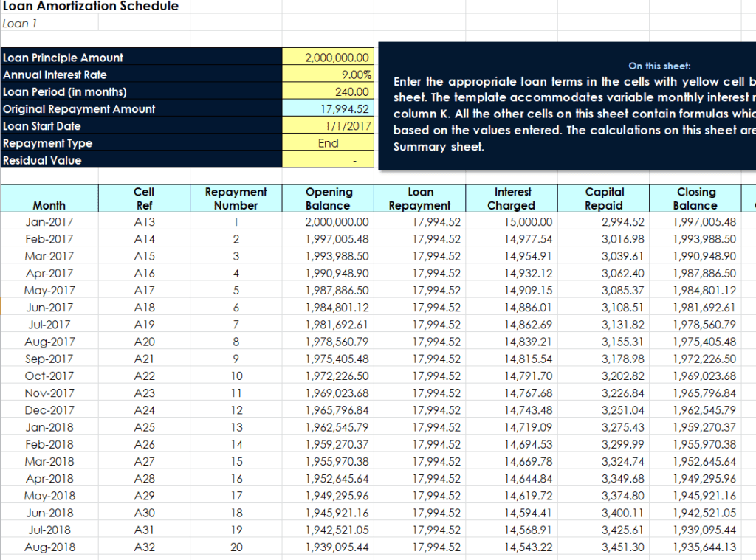The image size is (756, 560).
Task: Select the Loan Period value 240.00
Action: pos(328,91)
